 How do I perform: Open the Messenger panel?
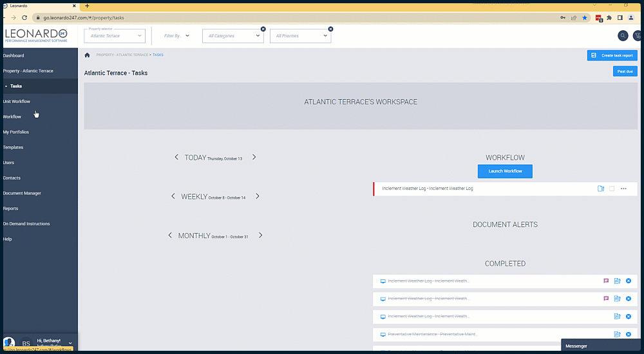click(601, 346)
